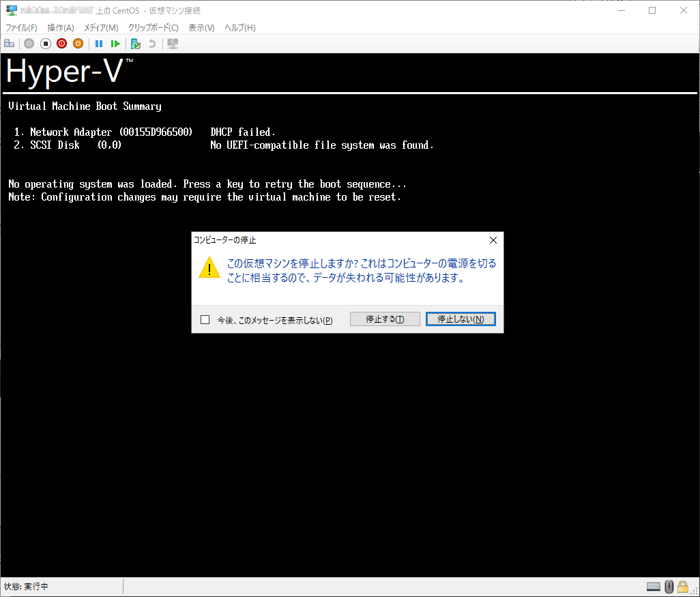Reset the VM with the green play icon
Viewport: 700px width, 597px height.
coord(115,44)
